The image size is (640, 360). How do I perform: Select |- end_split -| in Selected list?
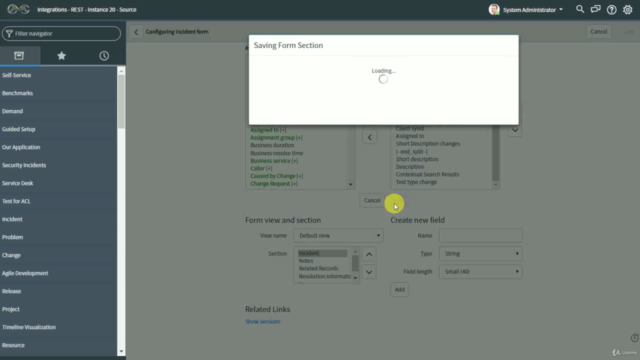point(412,151)
